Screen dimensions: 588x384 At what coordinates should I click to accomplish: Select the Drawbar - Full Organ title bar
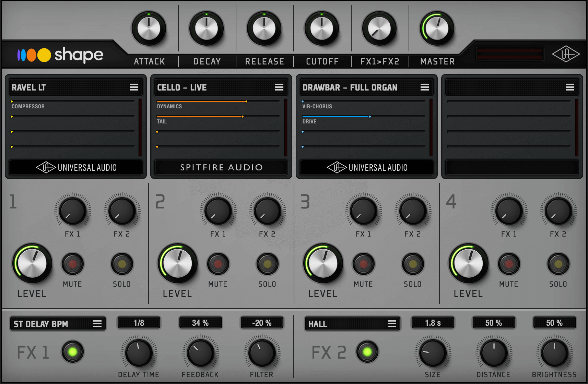[x=350, y=87]
